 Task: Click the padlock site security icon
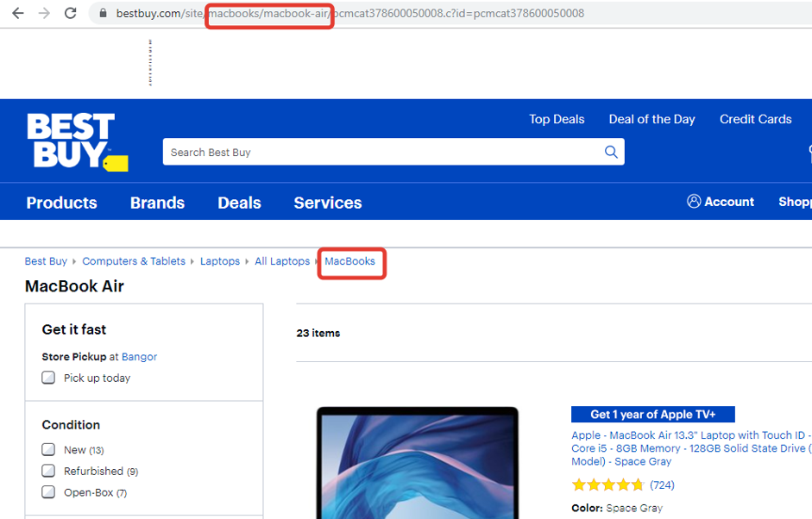103,13
